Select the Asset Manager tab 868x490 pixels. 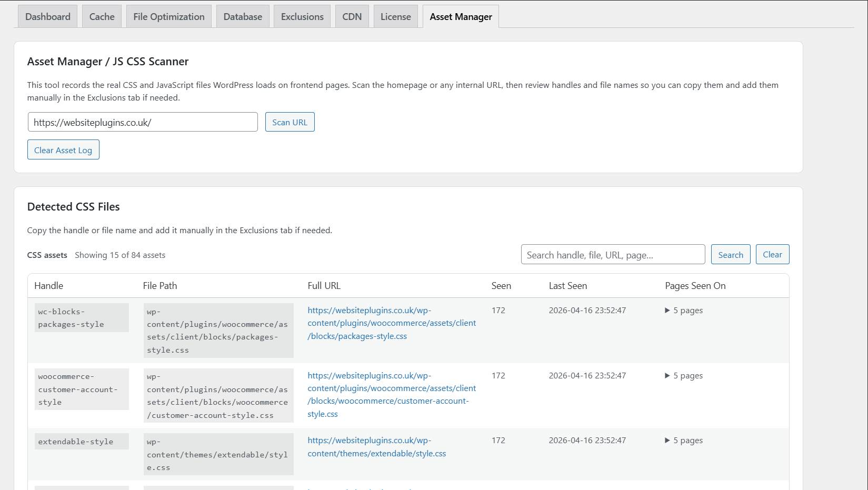click(460, 16)
